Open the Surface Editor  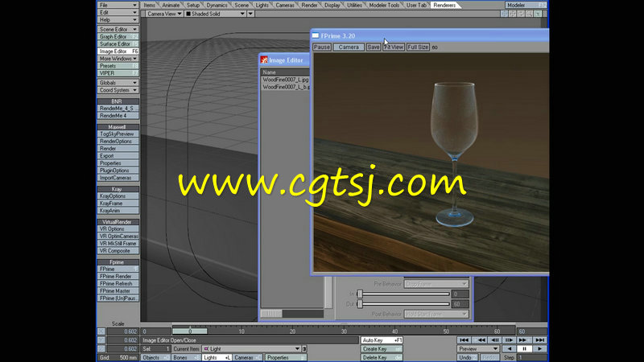[118, 44]
